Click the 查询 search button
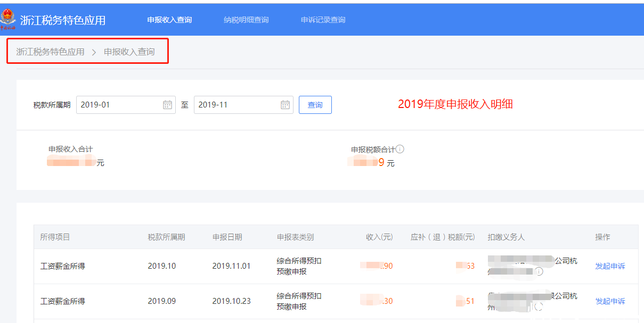 coord(315,105)
